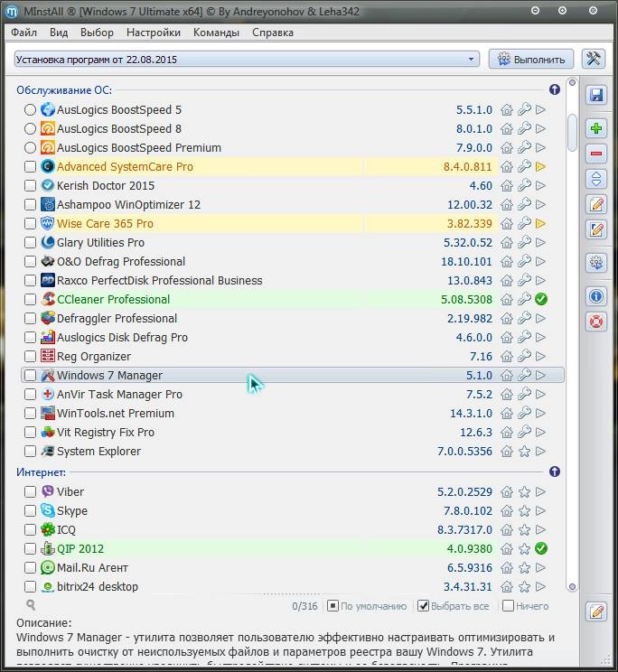Open tools wrench-and-hammer icon near Выполнить
This screenshot has width=618, height=672.
(x=594, y=59)
